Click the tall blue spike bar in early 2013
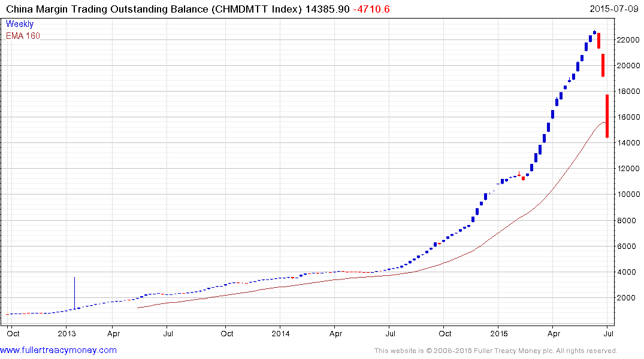Viewport: 644px width, 359px height. 74,293
